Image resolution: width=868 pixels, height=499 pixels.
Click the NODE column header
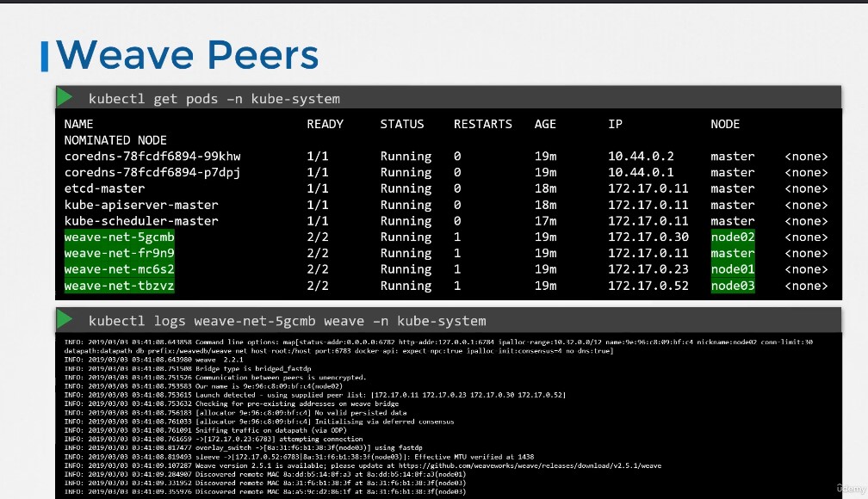pyautogui.click(x=725, y=124)
